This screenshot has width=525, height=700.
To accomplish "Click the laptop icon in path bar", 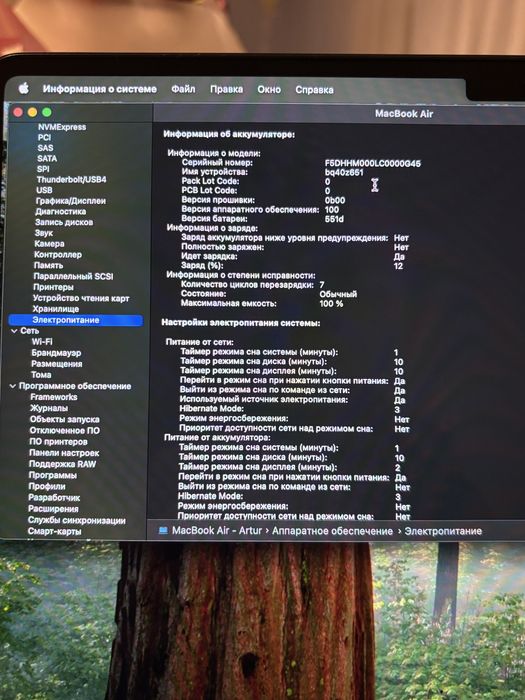I will click(x=163, y=530).
